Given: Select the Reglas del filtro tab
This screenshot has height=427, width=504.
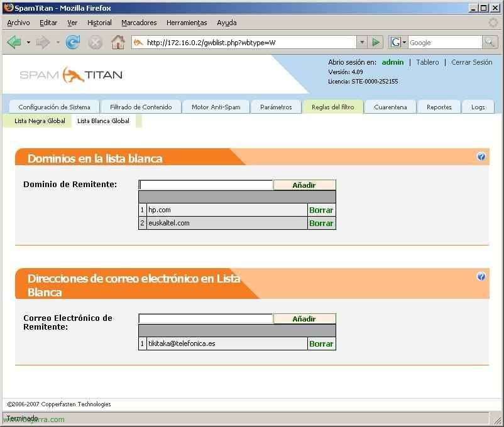Looking at the screenshot, I should pyautogui.click(x=332, y=107).
